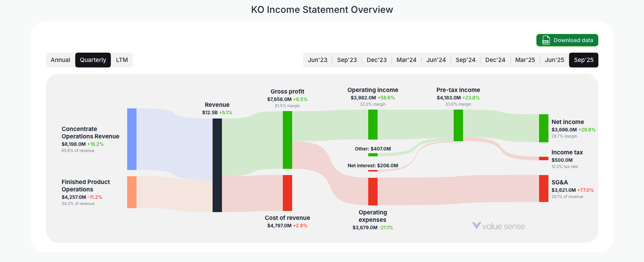Click the Download data button
644x262 pixels.
[x=567, y=40]
